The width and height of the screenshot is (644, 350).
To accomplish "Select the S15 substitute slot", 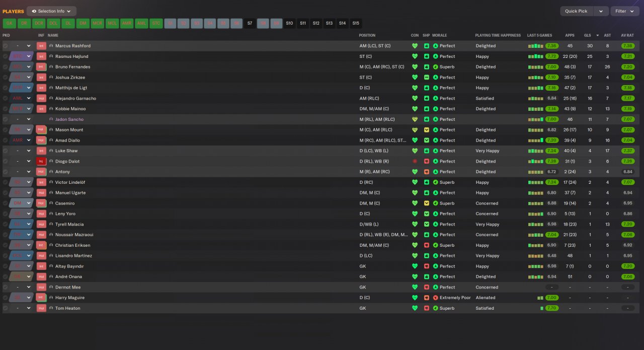I will [x=356, y=23].
